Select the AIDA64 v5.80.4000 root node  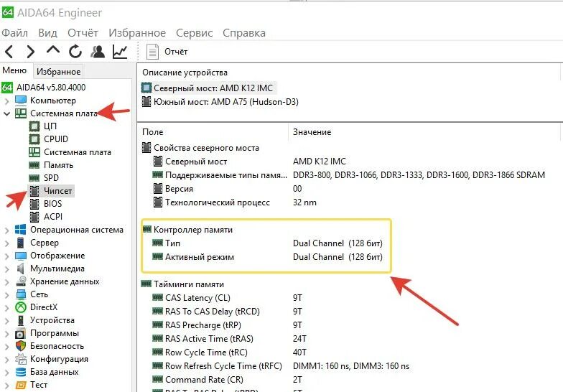44,88
